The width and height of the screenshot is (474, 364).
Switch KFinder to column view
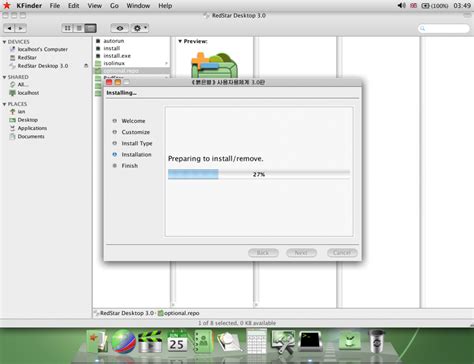(x=90, y=28)
